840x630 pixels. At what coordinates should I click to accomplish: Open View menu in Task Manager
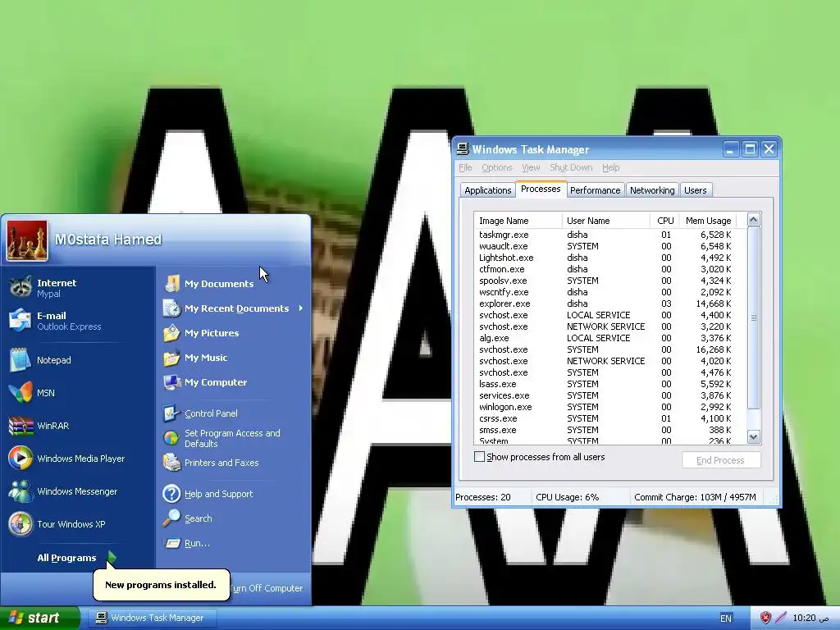(x=531, y=167)
